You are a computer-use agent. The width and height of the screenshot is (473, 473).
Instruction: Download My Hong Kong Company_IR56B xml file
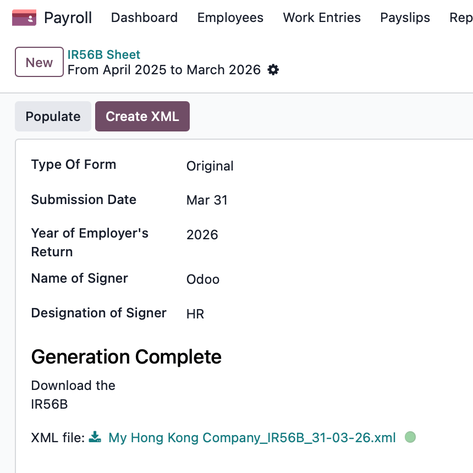pos(252,437)
